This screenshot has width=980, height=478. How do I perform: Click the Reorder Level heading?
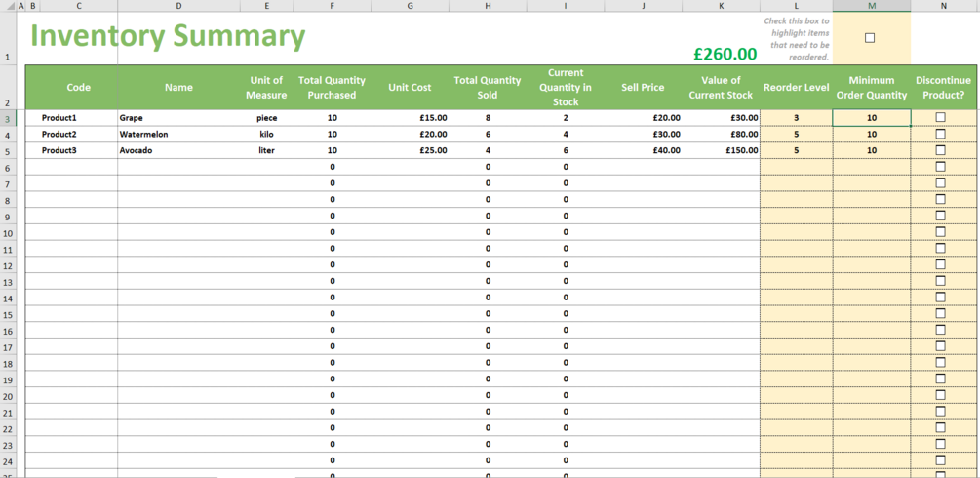click(x=797, y=88)
